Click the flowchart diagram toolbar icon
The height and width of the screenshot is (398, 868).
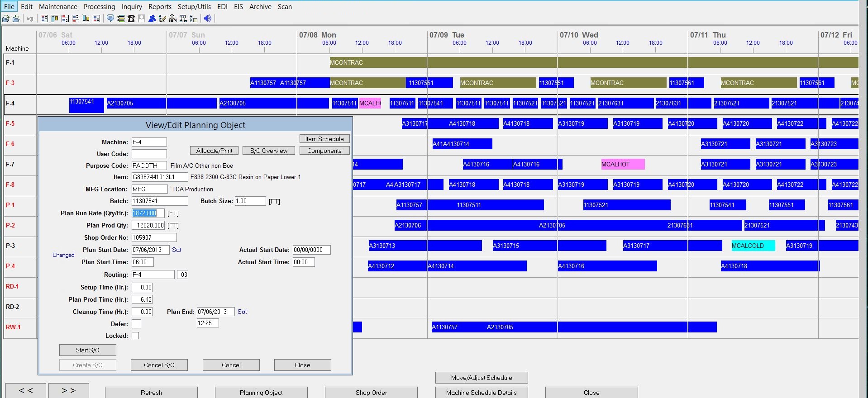click(193, 19)
